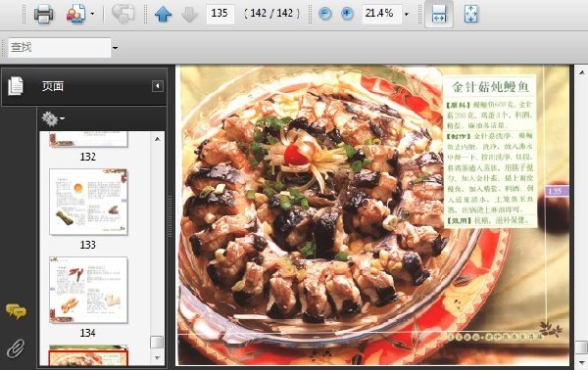The height and width of the screenshot is (370, 588).
Task: Go to previous page with blue up arrow
Action: (x=163, y=15)
